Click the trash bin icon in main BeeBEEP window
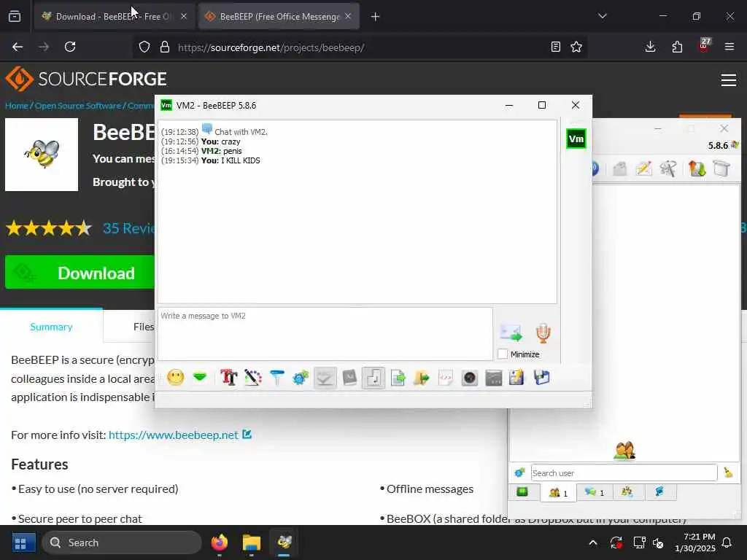This screenshot has height=560, width=747. [x=721, y=168]
